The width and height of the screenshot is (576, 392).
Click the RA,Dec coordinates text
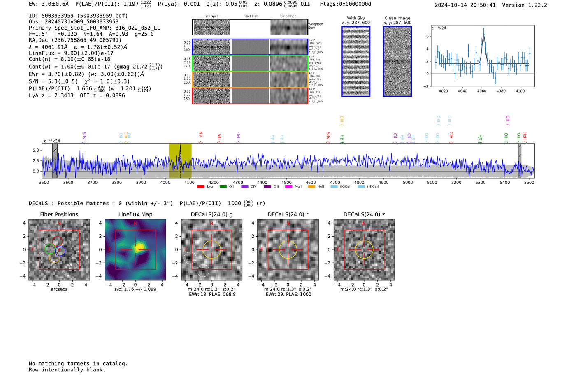tap(75, 40)
